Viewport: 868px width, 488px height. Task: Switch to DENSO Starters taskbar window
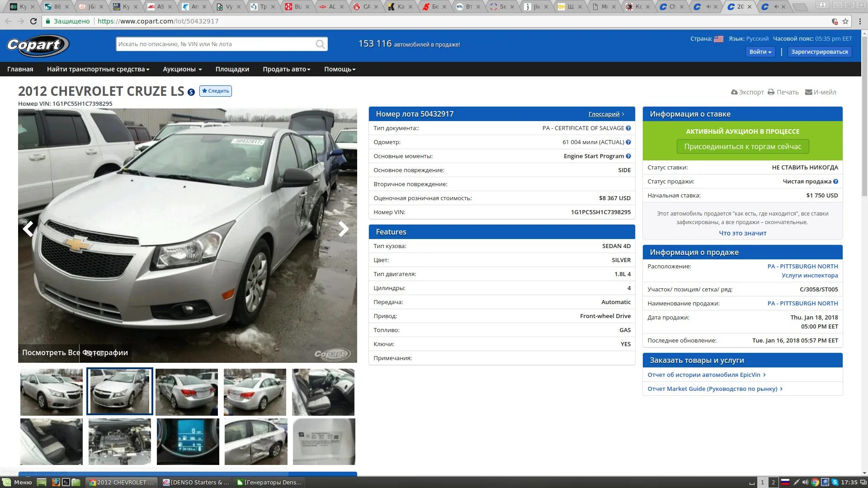(196, 482)
